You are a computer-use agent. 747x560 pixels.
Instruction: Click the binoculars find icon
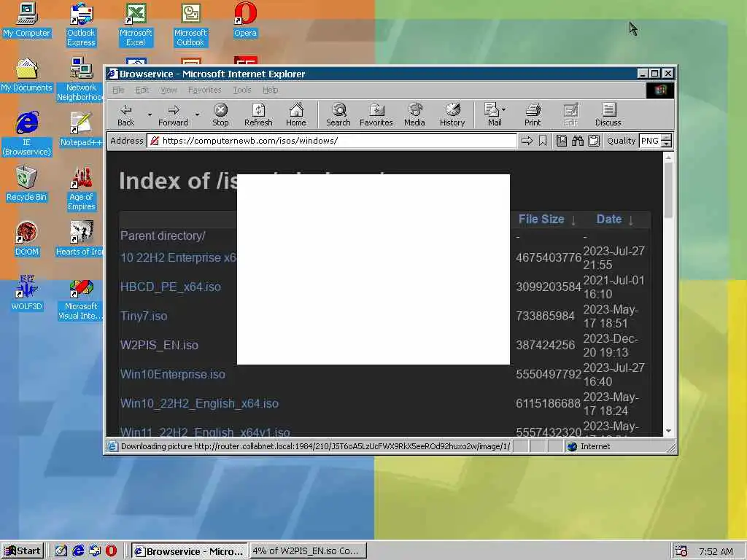pyautogui.click(x=578, y=141)
